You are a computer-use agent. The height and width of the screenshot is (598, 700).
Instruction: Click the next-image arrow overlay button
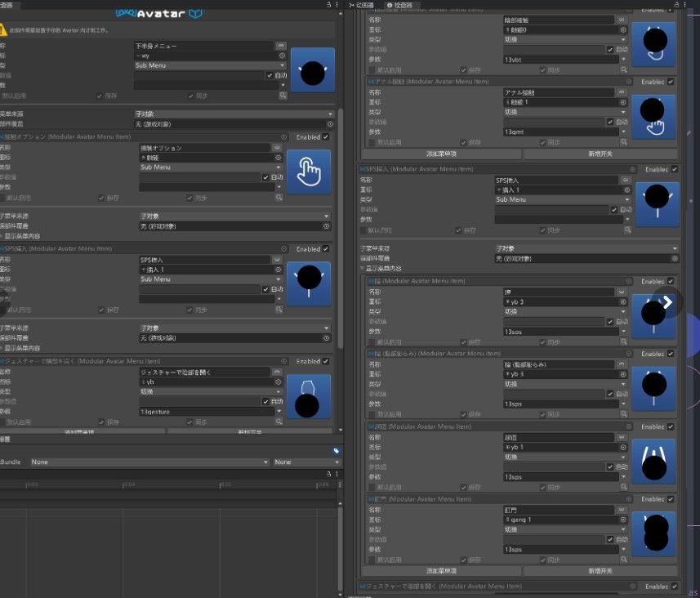point(667,302)
